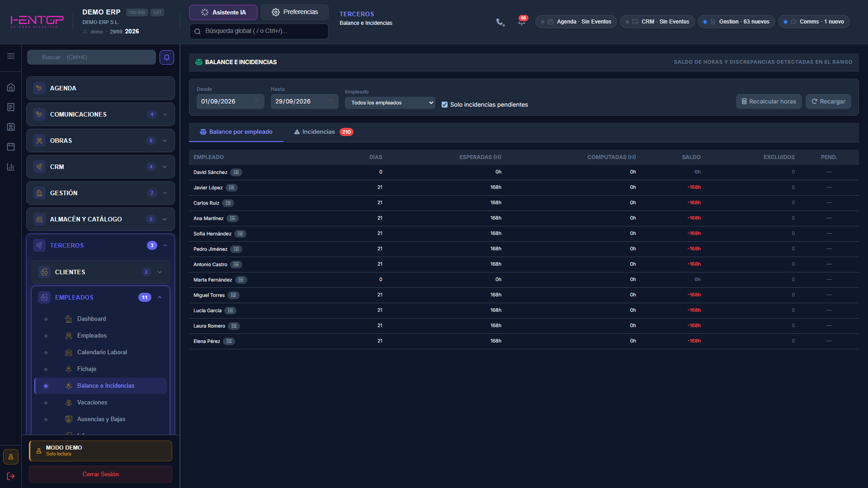Click the home icon in left rail
The image size is (868, 488).
(x=11, y=87)
